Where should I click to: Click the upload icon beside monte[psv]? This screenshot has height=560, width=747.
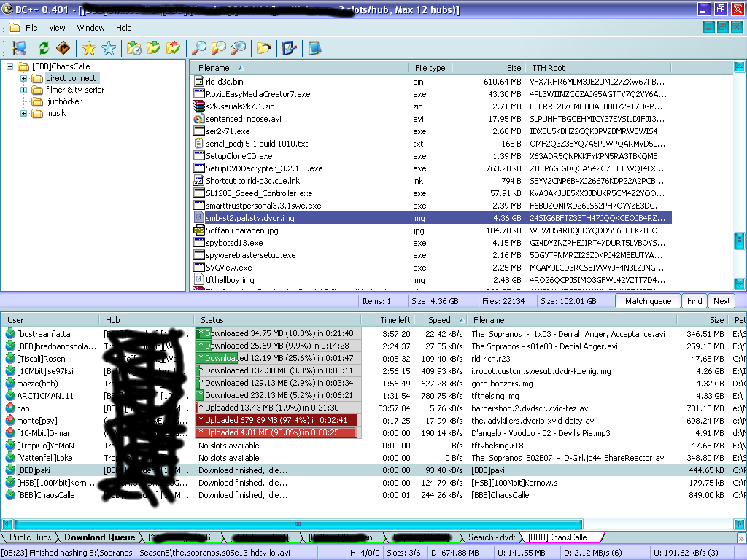click(x=10, y=421)
